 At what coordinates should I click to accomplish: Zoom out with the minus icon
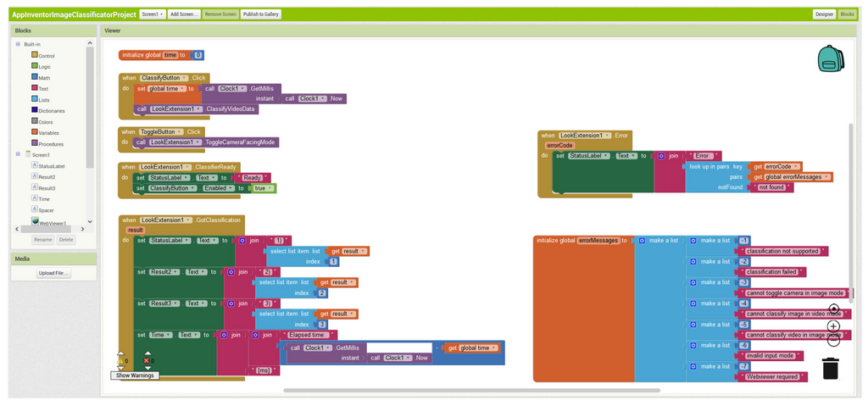coord(834,340)
